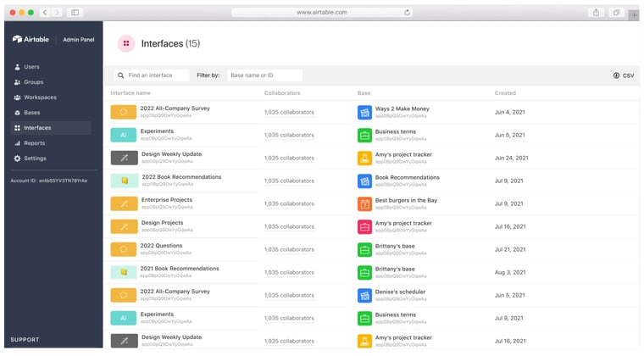Open Settings from the sidebar
Screen dimensions: 644x356
pos(35,159)
